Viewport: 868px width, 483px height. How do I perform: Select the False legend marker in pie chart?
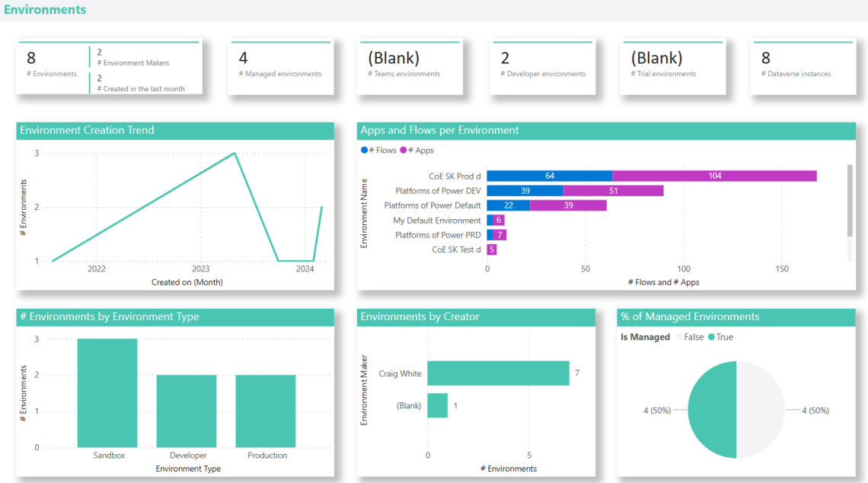(679, 337)
